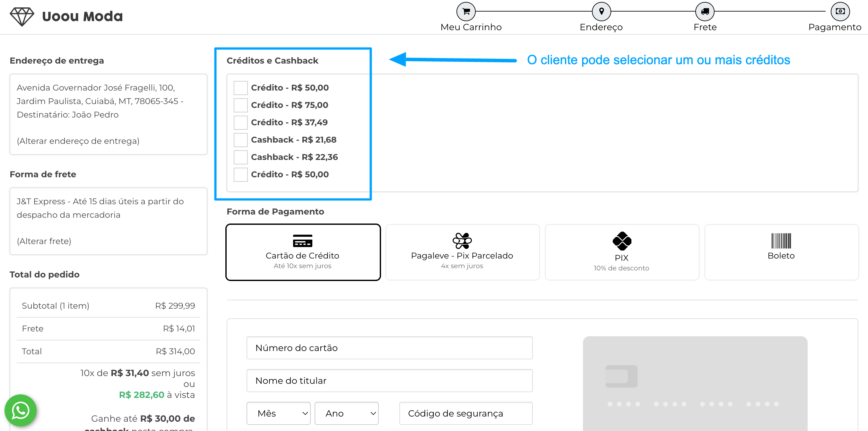Image resolution: width=868 pixels, height=431 pixels.
Task: Select the Boleto barcode icon
Action: 781,241
